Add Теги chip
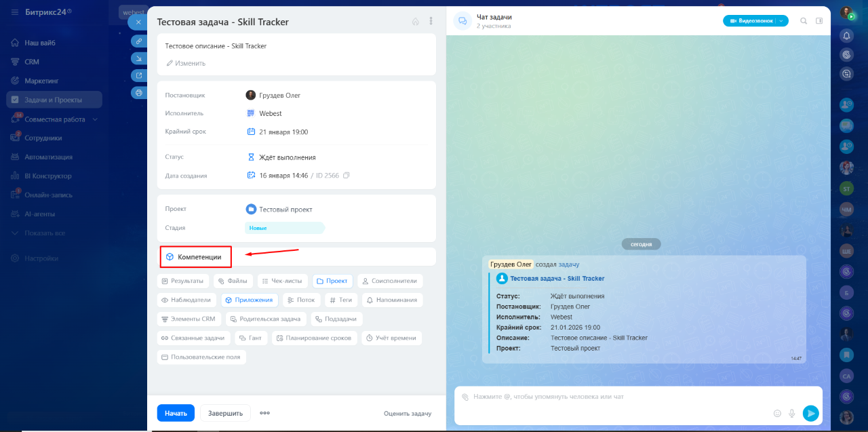Image resolution: width=868 pixels, height=432 pixels. [x=340, y=300]
